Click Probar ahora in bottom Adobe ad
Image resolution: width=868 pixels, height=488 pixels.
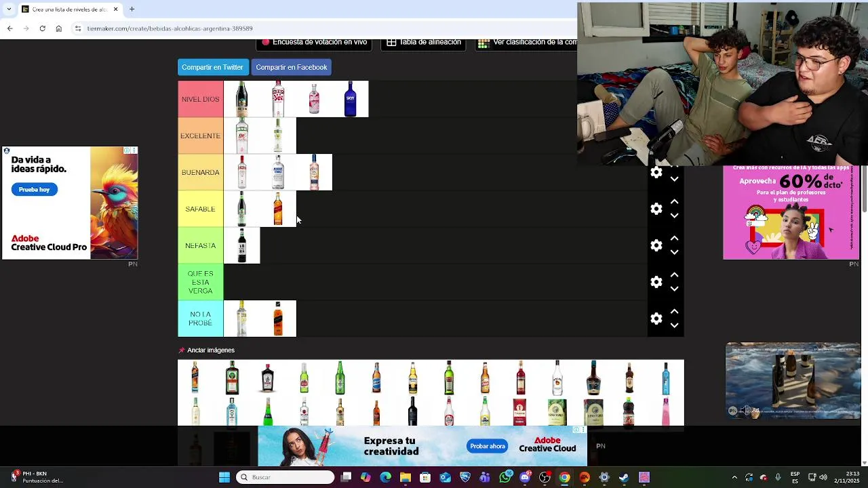tap(488, 446)
